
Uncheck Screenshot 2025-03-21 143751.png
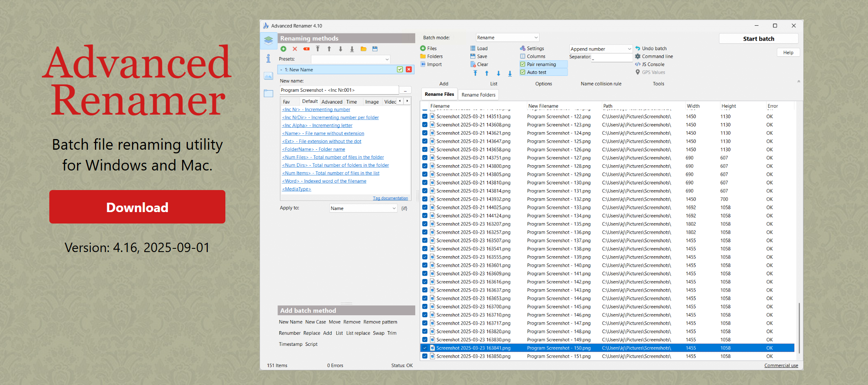tap(425, 158)
